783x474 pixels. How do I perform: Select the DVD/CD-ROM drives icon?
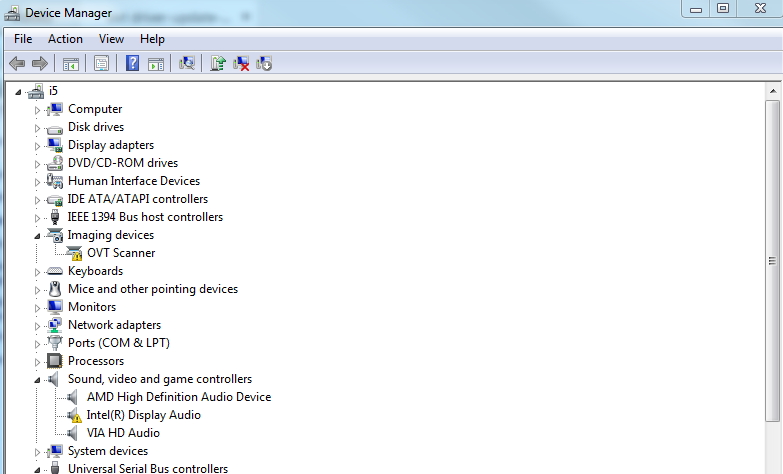coord(54,163)
